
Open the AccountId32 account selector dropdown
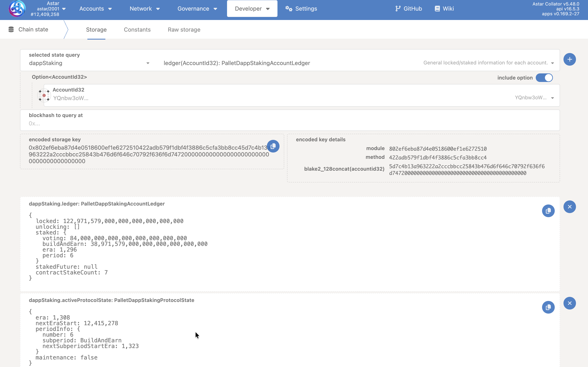click(x=552, y=98)
